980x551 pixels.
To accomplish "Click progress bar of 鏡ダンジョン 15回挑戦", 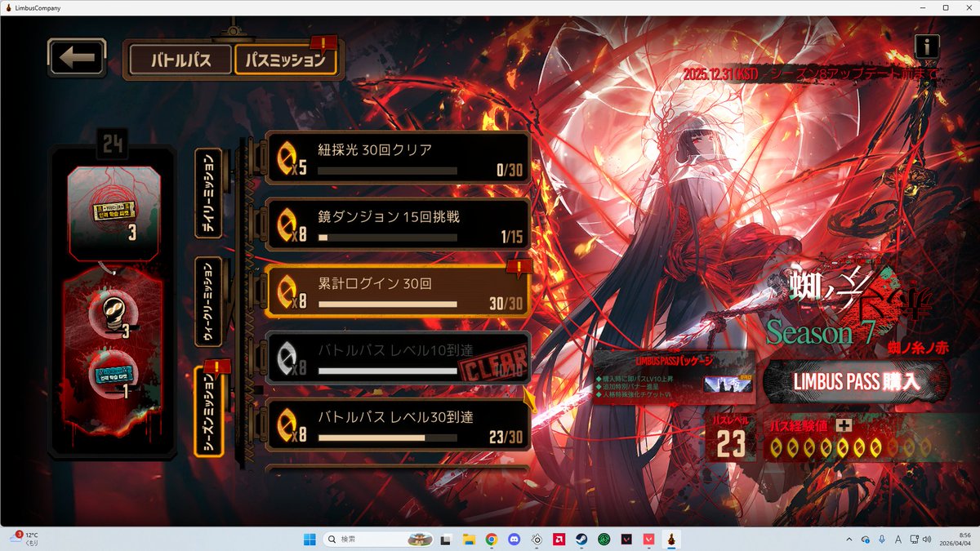I will (x=387, y=238).
